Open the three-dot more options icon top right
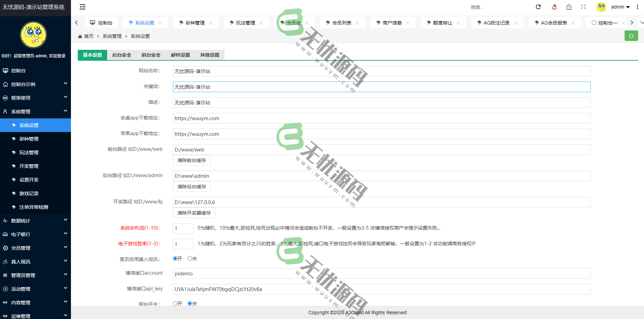Viewport: 644px width, 319px height. 638,7
